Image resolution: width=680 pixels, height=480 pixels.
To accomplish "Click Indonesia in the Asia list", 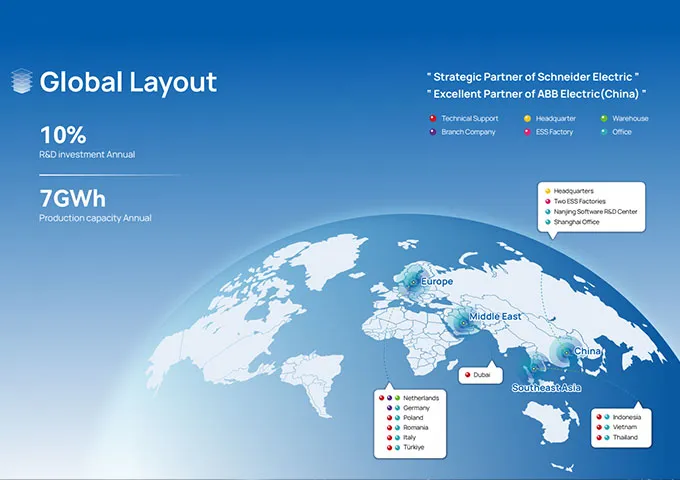I will click(x=627, y=417).
